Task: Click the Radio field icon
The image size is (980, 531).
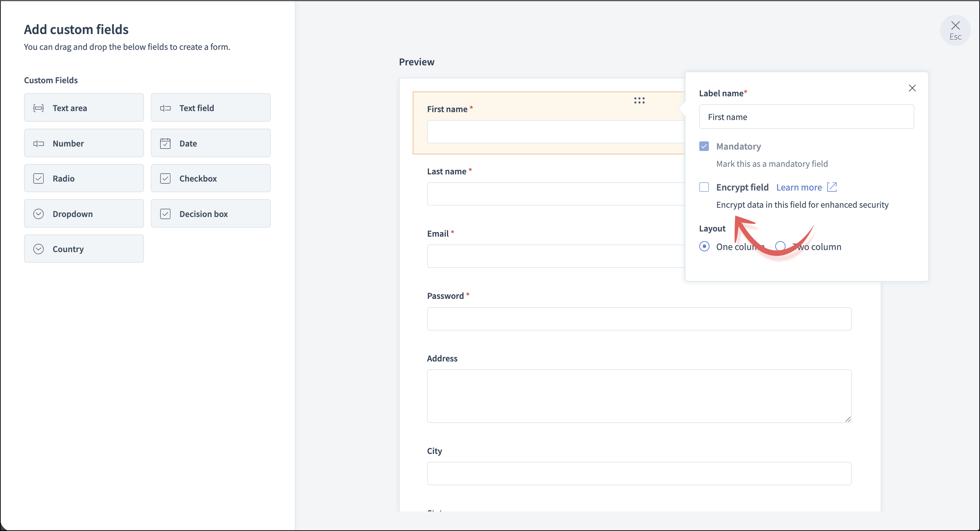Action: tap(38, 178)
